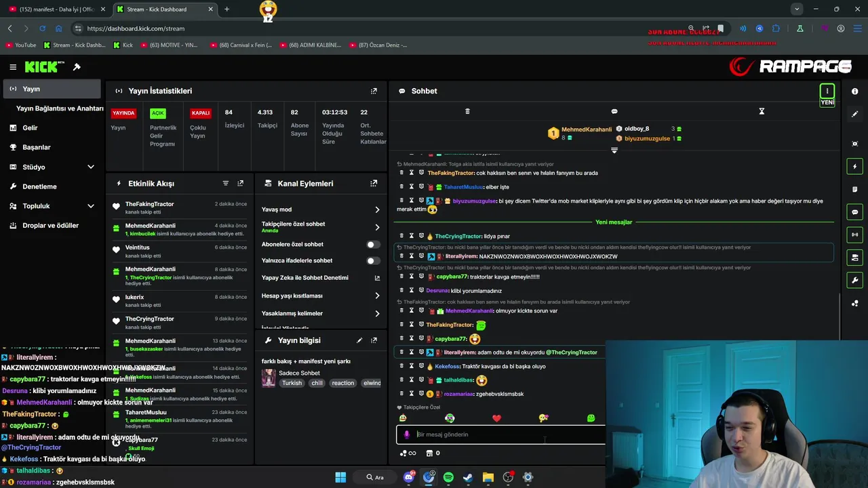This screenshot has height=488, width=868.
Task: Pop out the Kanal Eylemleri panel
Action: tap(374, 184)
